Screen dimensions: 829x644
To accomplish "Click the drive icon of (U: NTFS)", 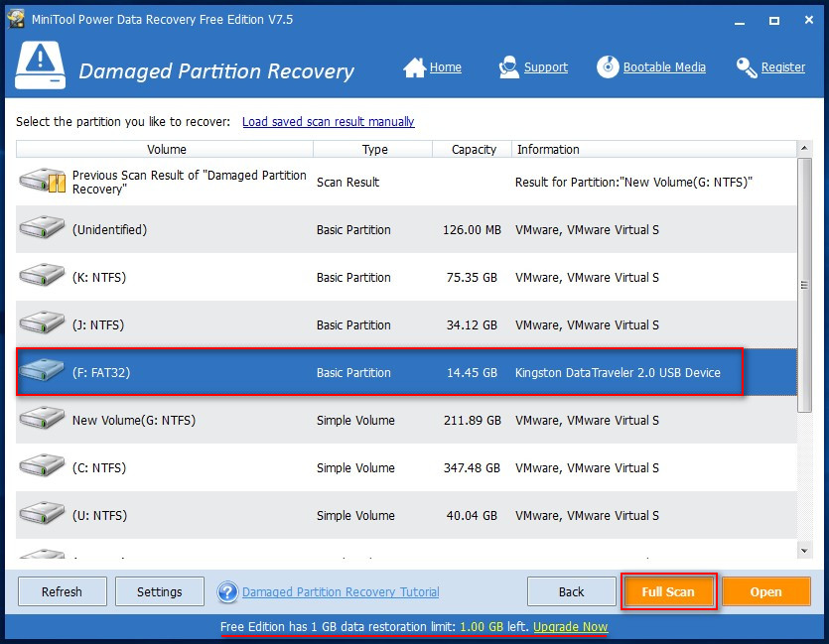I will point(42,512).
